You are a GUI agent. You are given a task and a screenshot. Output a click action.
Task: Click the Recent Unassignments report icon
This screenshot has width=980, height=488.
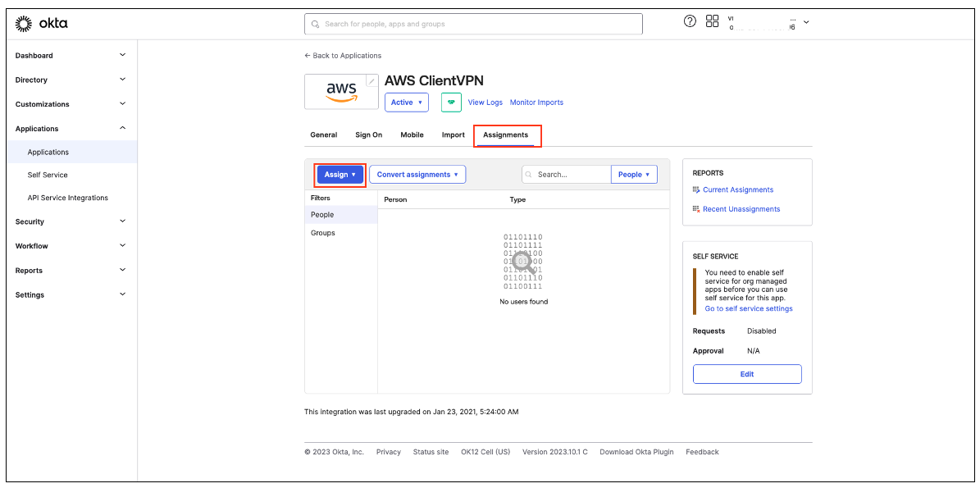pos(696,209)
